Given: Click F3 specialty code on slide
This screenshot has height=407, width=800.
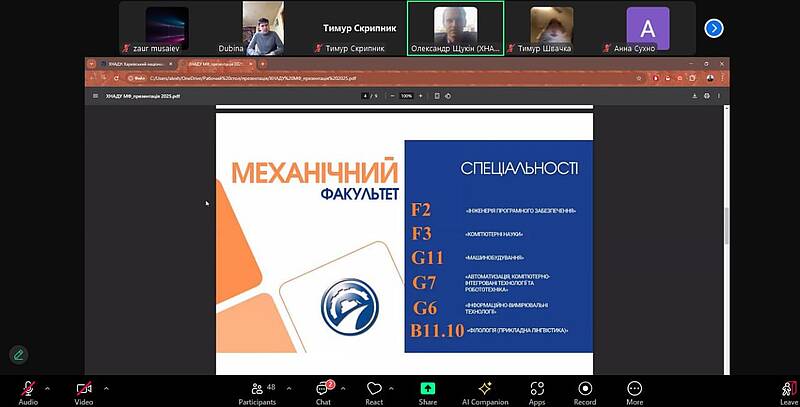Looking at the screenshot, I should coord(421,233).
